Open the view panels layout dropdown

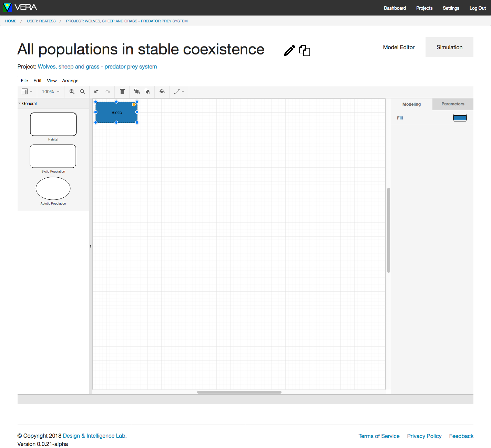(x=27, y=92)
